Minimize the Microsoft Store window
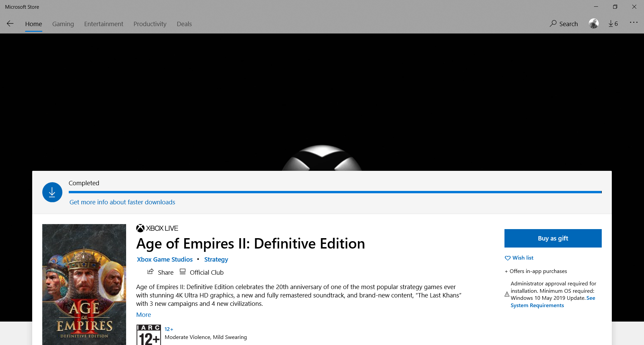Screen dimensions: 644x345 coord(596,7)
